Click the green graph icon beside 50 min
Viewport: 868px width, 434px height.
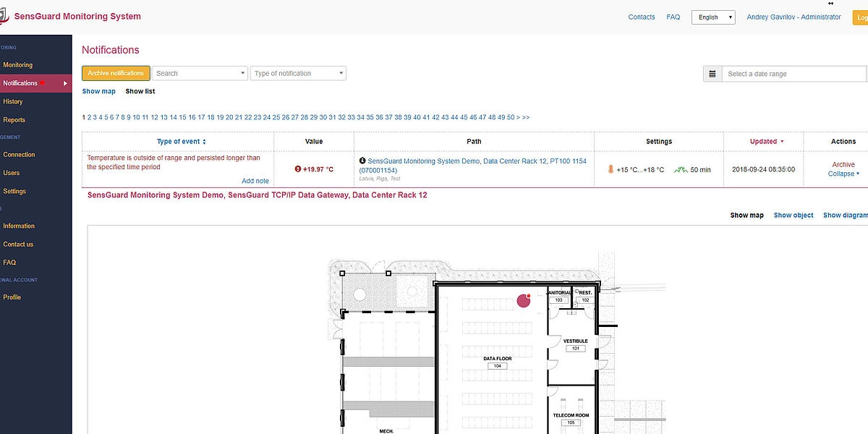pyautogui.click(x=680, y=170)
